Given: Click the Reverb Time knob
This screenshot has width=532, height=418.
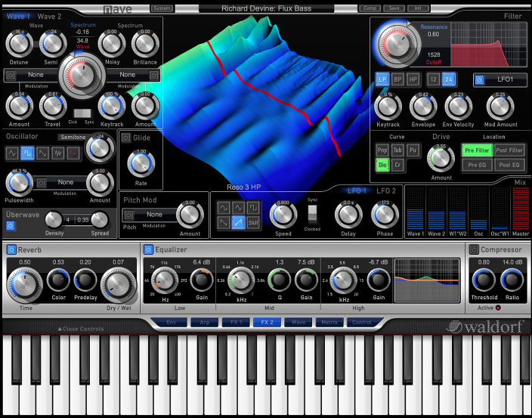Looking at the screenshot, I should tap(25, 285).
